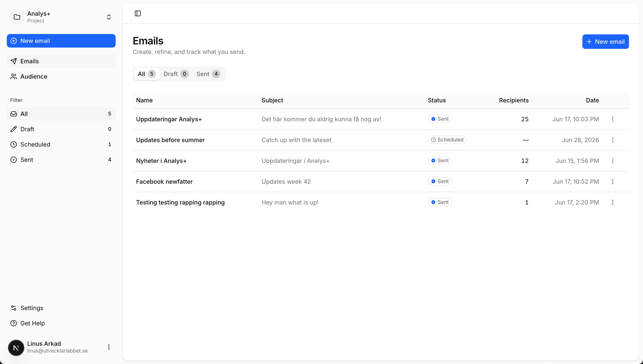Open the Emails navigation item
The image size is (643, 364).
(x=61, y=61)
